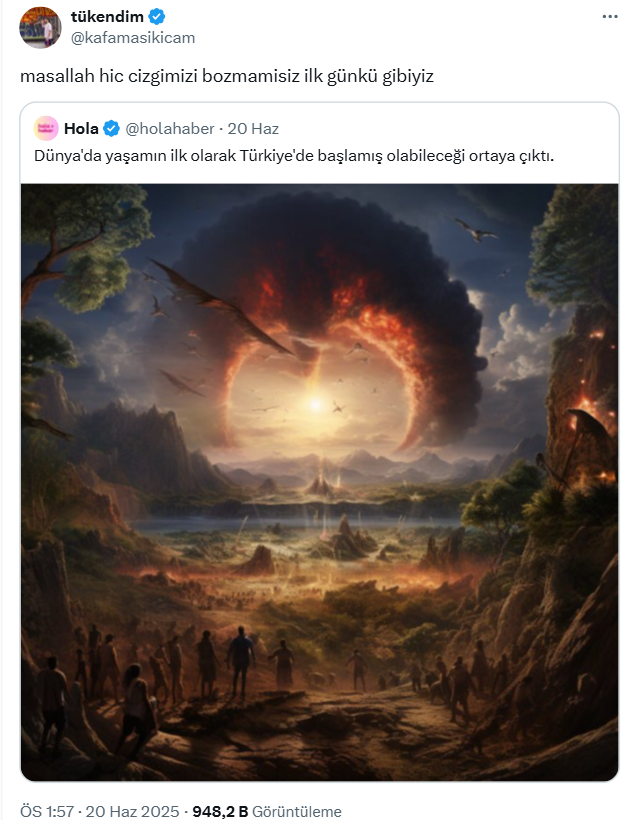Click Hola's blue verified badge

[x=111, y=128]
